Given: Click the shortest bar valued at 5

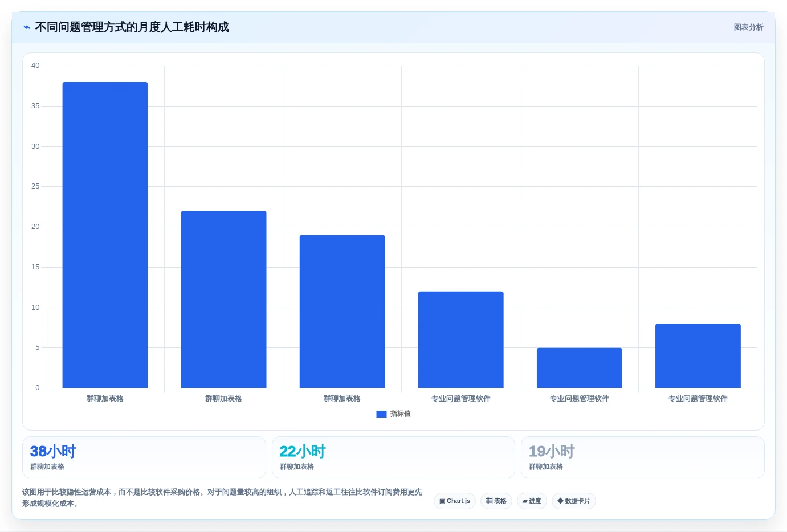Looking at the screenshot, I should tap(579, 368).
